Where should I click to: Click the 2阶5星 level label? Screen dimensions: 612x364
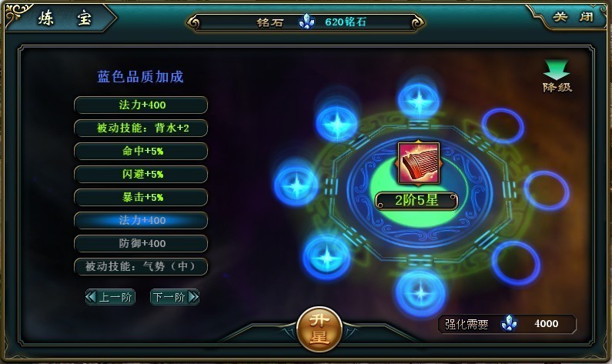click(416, 201)
